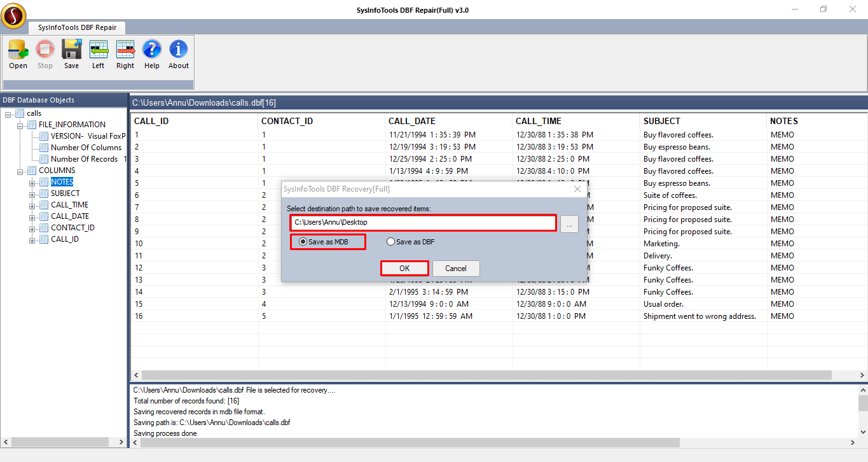This screenshot has width=868, height=462.
Task: Click Cancel in the recovery dialog
Action: (456, 269)
